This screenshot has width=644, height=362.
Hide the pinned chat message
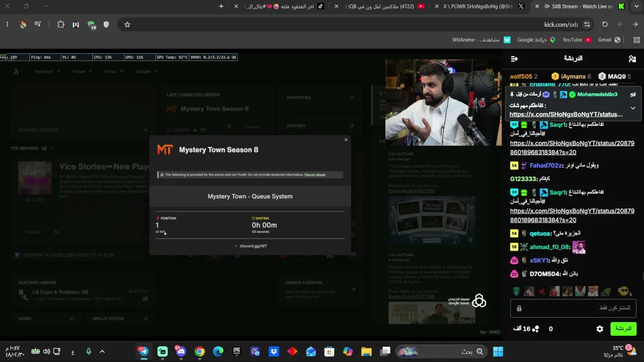click(633, 95)
